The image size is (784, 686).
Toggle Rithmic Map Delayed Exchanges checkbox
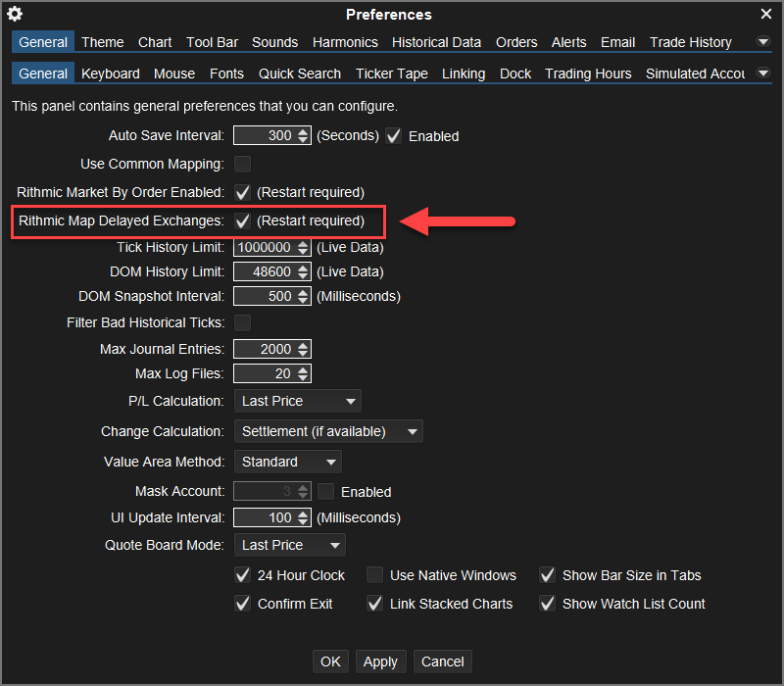pos(242,220)
